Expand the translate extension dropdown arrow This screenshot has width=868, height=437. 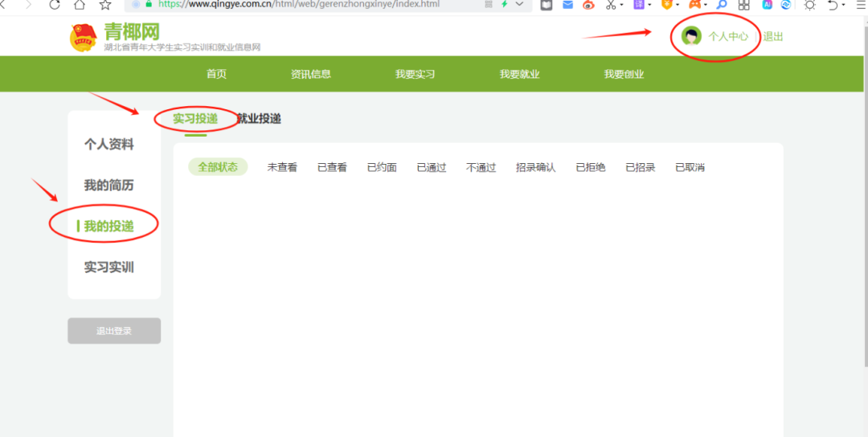(649, 5)
